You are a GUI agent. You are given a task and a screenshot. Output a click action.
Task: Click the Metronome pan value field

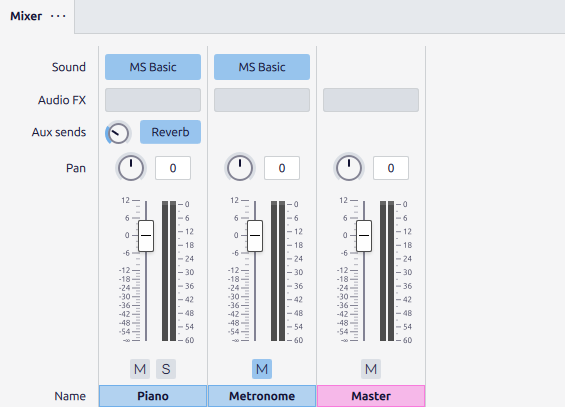[x=282, y=168]
